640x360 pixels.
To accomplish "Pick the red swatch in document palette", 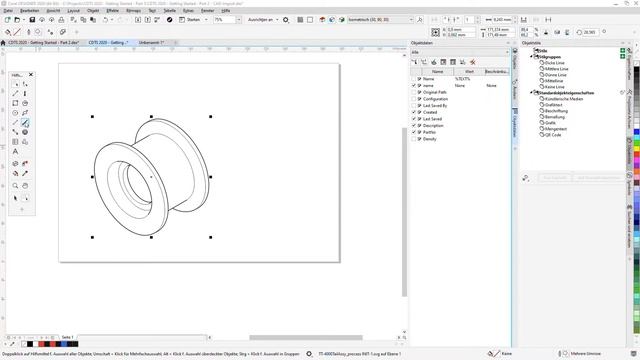I will pos(41,344).
